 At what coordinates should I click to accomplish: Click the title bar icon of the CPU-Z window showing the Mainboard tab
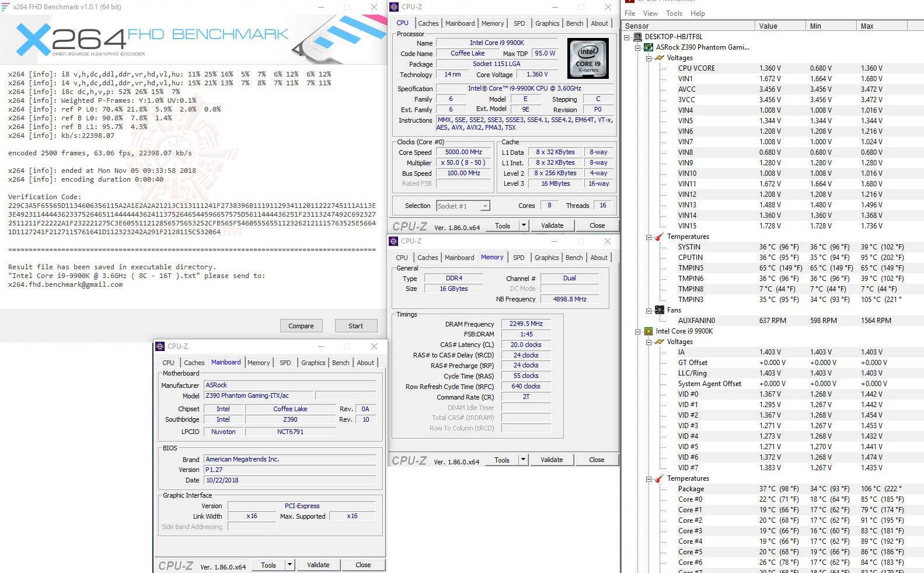tap(160, 346)
